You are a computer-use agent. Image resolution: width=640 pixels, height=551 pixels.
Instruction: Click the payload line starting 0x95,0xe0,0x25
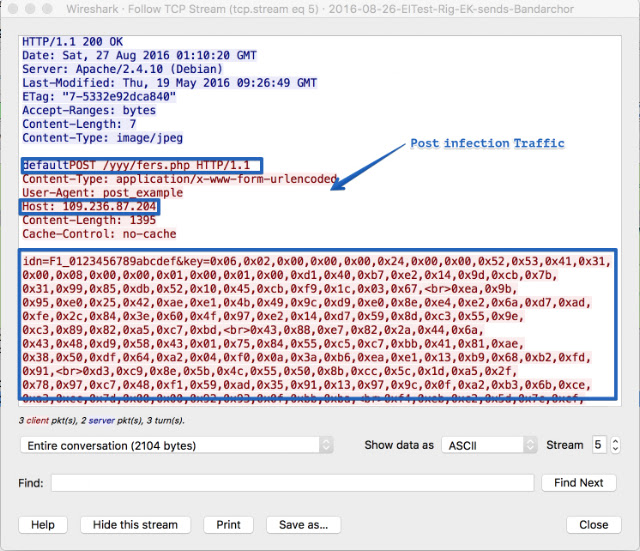click(307, 302)
